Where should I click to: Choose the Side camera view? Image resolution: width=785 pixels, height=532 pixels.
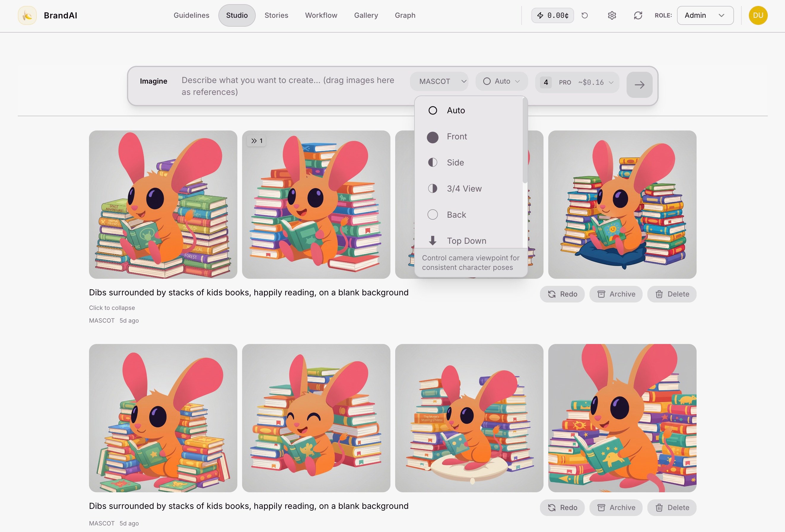pos(455,163)
